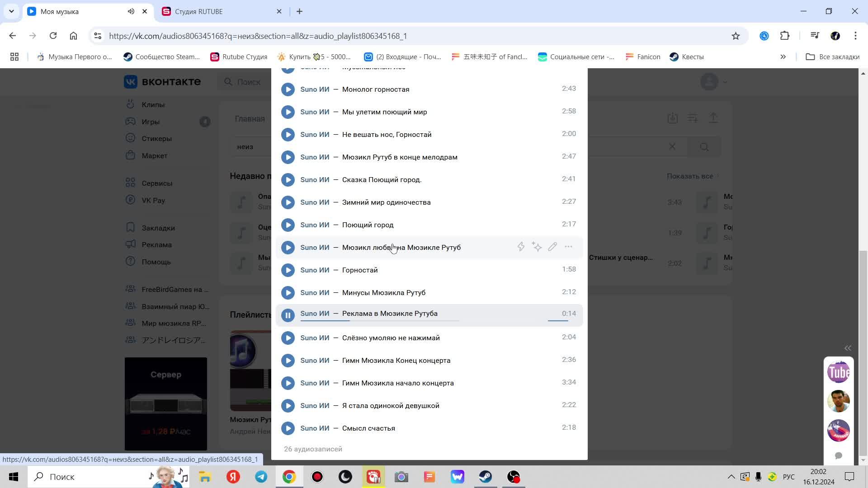The width and height of the screenshot is (868, 488).
Task: Open a new browser tab
Action: [299, 11]
